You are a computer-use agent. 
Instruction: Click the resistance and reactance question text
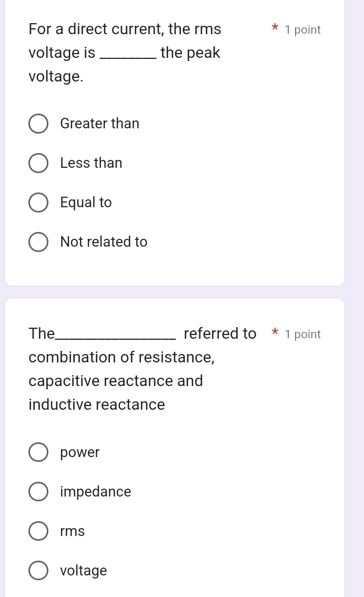(122, 369)
